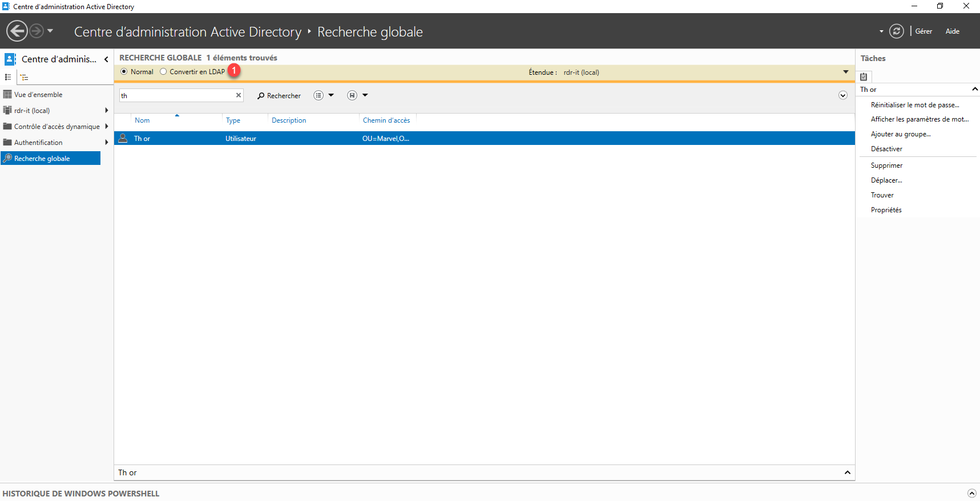Switch to list view in navigation pane

click(8, 77)
